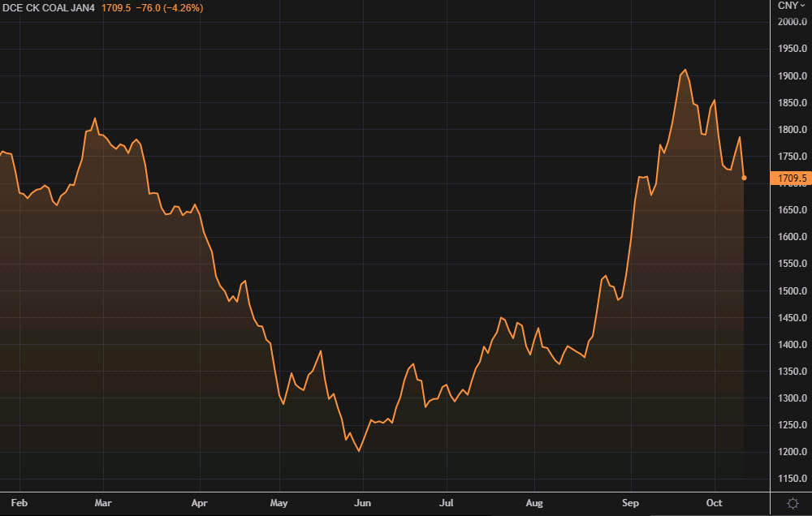Click the June low point of the price line
The image size is (812, 516).
[359, 451]
